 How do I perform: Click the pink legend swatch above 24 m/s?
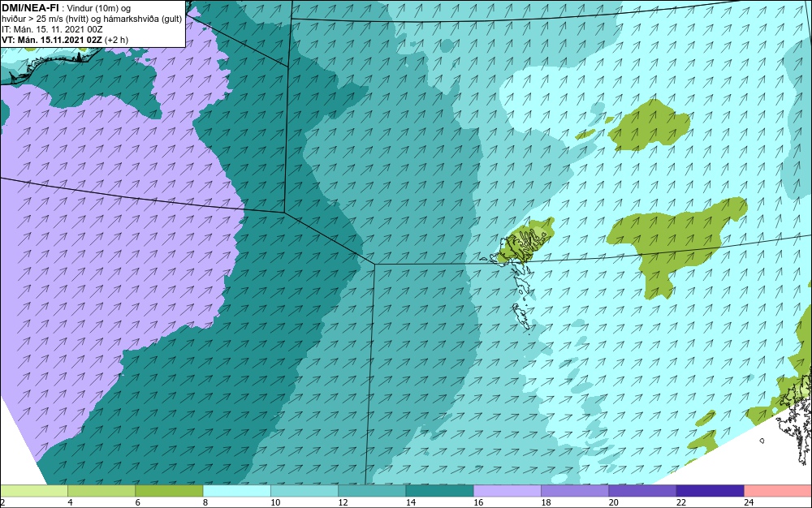(x=778, y=490)
